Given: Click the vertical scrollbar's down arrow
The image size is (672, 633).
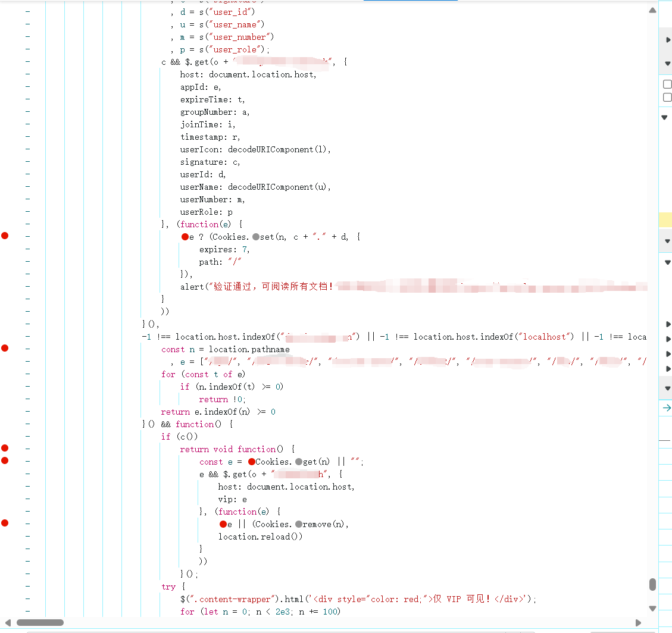Looking at the screenshot, I should pyautogui.click(x=652, y=609).
